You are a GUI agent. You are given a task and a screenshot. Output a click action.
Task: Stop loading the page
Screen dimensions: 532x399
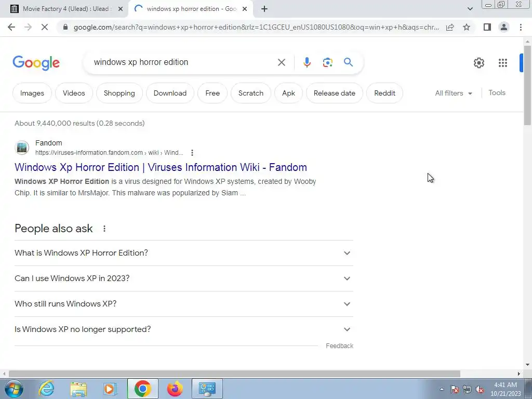pos(45,27)
